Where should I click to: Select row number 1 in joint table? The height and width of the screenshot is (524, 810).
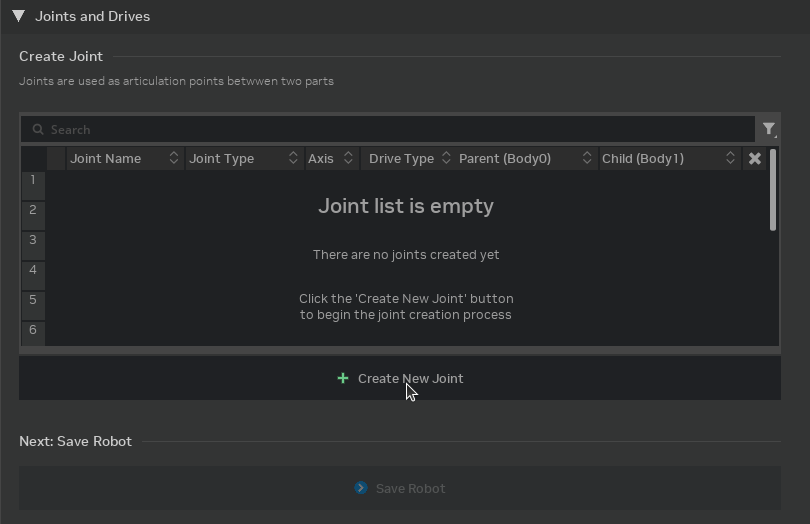(33, 181)
